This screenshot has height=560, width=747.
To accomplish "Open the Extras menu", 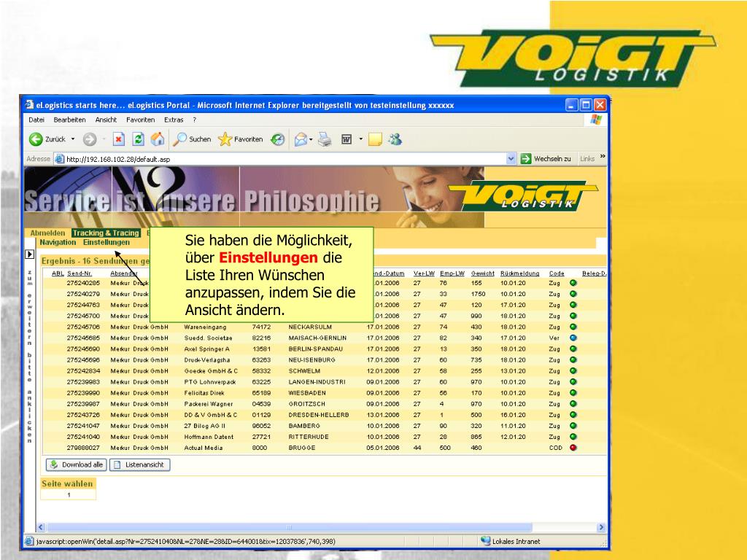I will pyautogui.click(x=174, y=120).
